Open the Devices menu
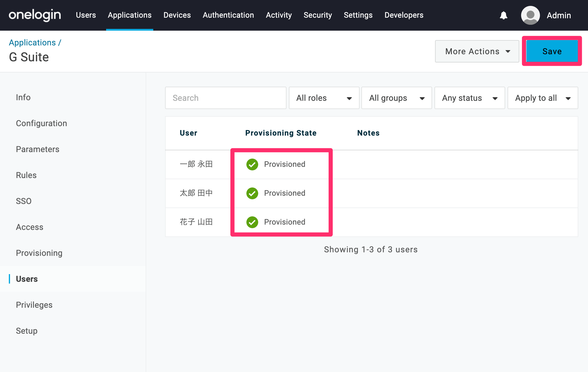588x372 pixels. (x=177, y=15)
